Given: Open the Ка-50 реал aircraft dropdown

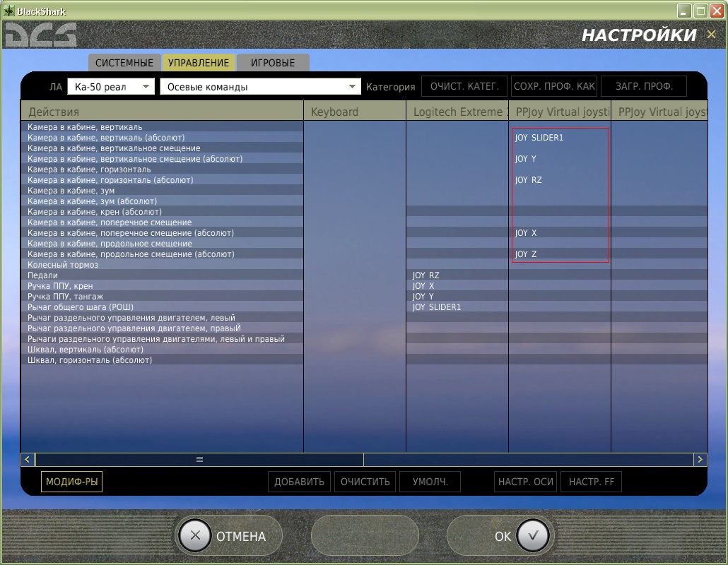Looking at the screenshot, I should 110,87.
